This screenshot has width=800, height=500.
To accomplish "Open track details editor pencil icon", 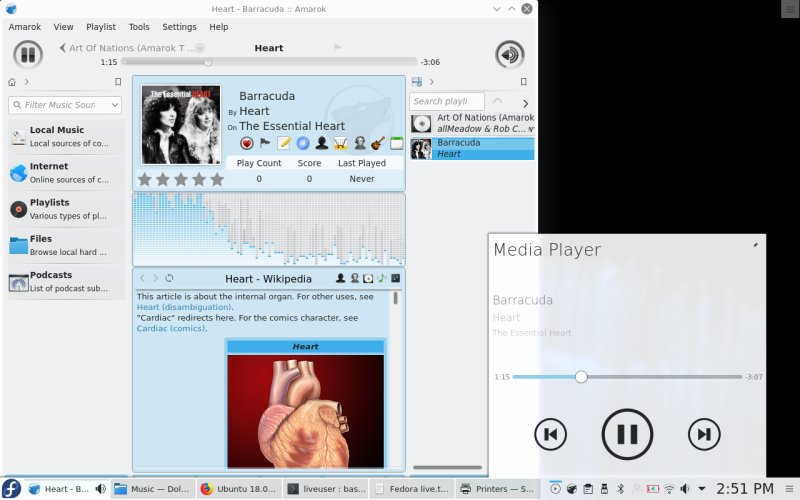I will (x=284, y=143).
